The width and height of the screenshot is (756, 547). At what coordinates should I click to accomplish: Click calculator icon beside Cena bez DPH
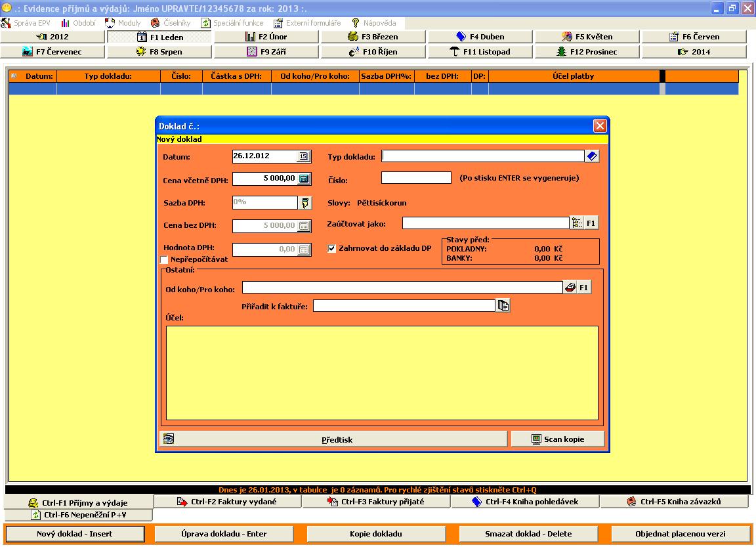304,226
